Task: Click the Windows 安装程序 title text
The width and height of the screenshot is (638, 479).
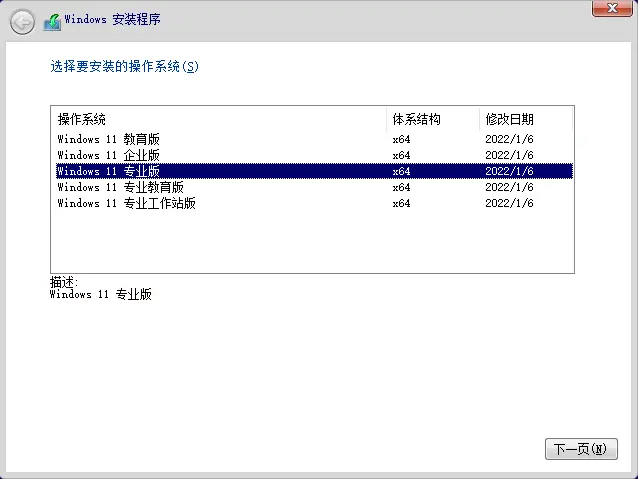Action: point(112,20)
